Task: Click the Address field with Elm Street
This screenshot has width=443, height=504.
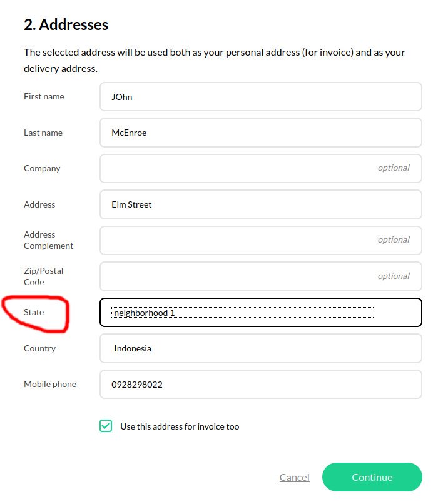Action: [x=260, y=204]
